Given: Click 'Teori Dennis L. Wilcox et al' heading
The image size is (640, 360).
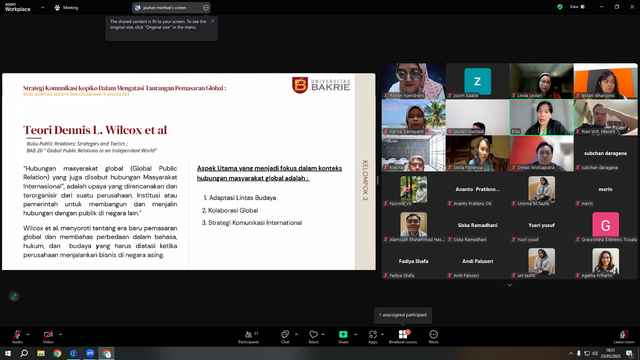Looking at the screenshot, I should 95,130.
